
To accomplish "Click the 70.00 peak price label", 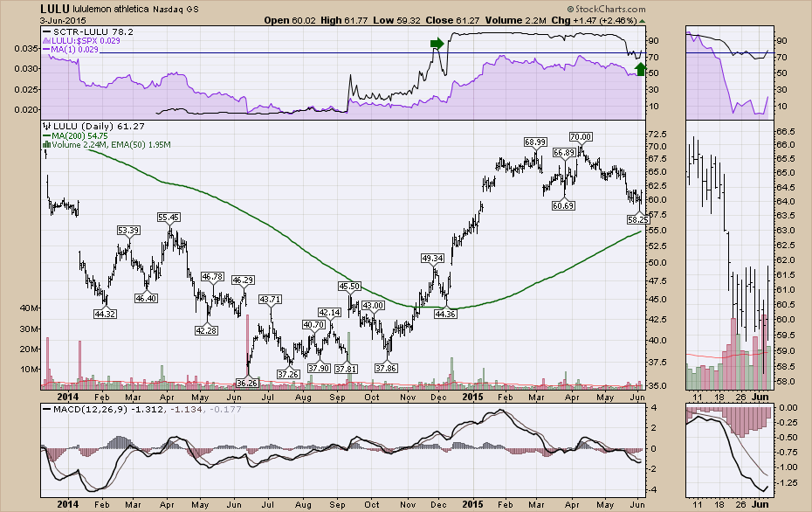I will point(581,137).
